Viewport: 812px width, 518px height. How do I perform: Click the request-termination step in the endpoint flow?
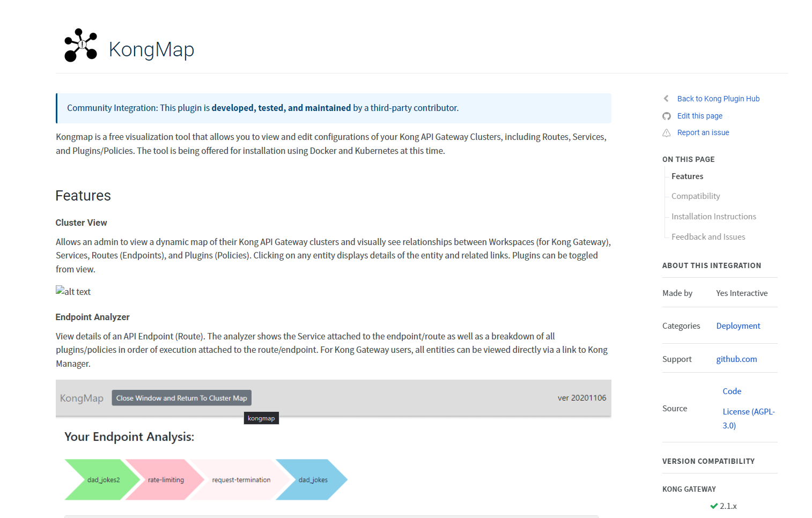pyautogui.click(x=241, y=479)
